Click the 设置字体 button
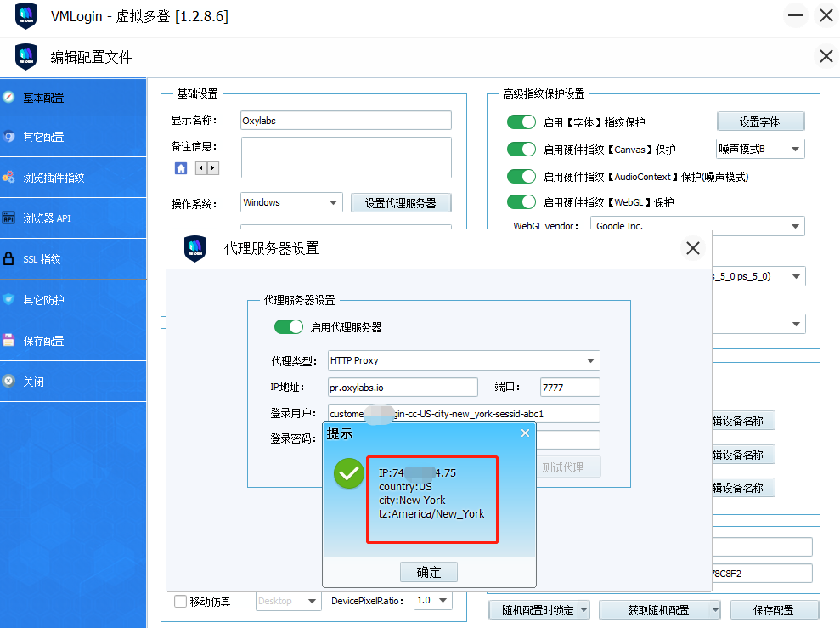 coord(759,122)
